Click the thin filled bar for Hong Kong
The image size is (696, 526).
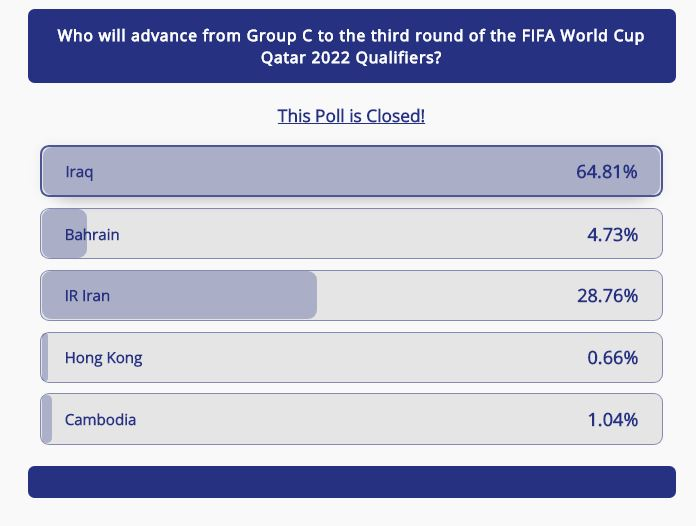tap(44, 357)
